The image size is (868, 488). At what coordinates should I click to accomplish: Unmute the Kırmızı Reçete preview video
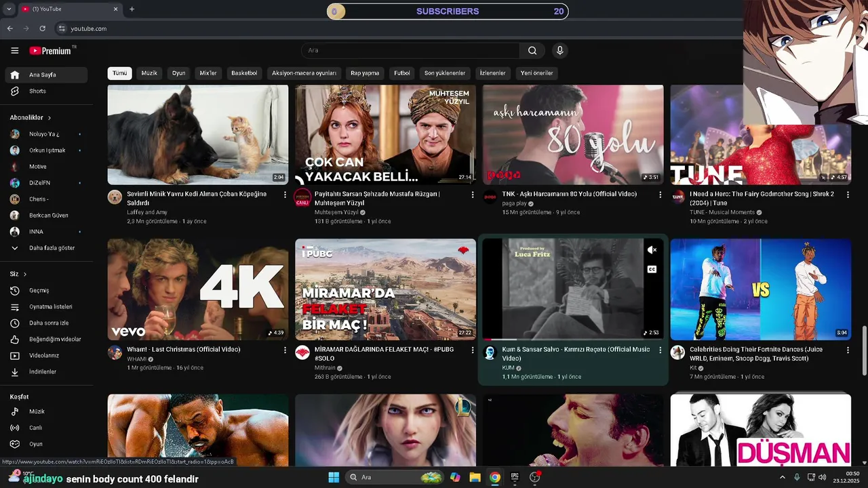pyautogui.click(x=652, y=250)
